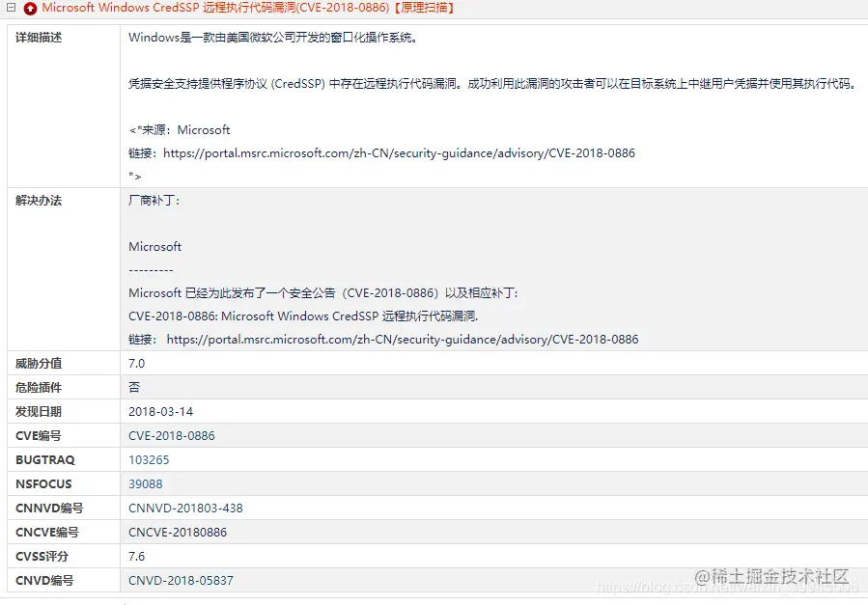Select the BUGTRAQ label
This screenshot has height=605, width=868.
click(x=45, y=460)
